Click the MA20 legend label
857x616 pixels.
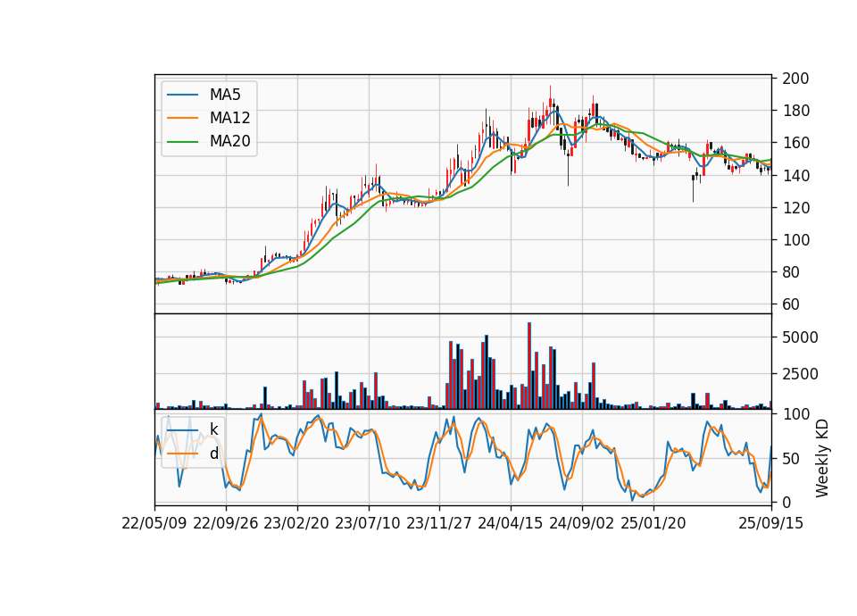pos(229,141)
